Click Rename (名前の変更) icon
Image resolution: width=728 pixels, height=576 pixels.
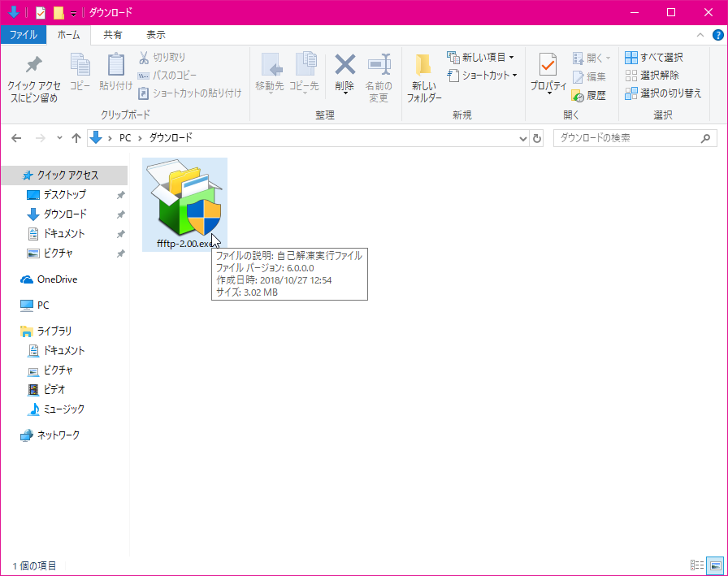[379, 65]
